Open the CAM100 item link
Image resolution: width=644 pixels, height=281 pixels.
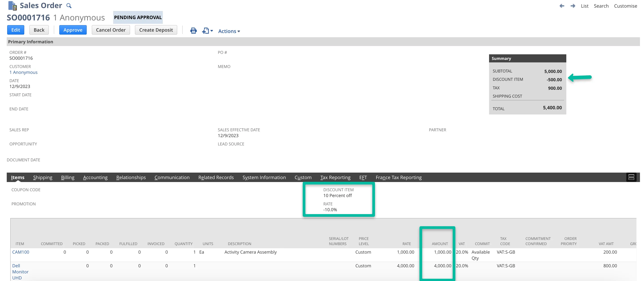tap(21, 252)
